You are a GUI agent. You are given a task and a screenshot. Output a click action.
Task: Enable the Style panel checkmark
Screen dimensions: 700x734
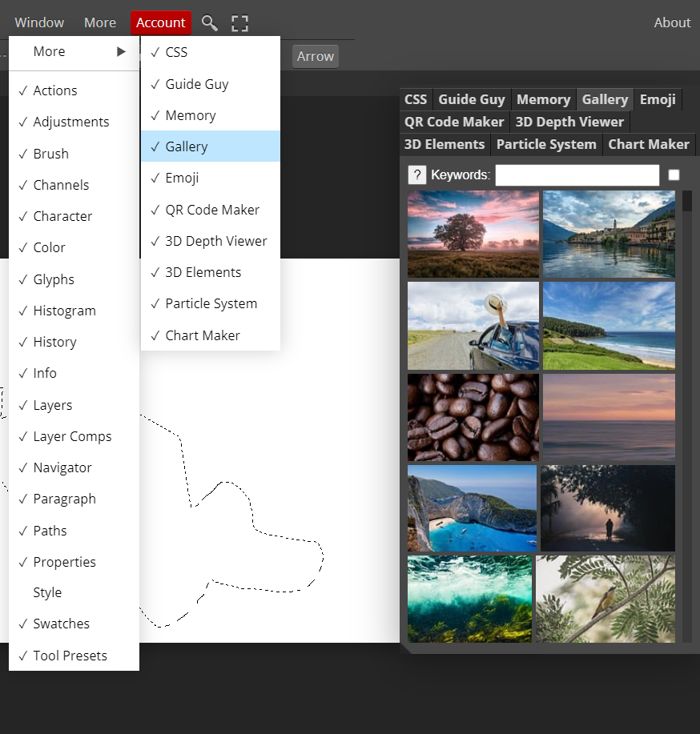click(47, 592)
